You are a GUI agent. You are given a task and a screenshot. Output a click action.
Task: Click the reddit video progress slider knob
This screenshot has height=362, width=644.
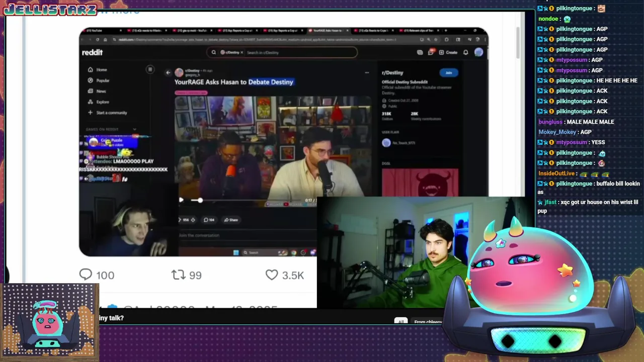[200, 200]
